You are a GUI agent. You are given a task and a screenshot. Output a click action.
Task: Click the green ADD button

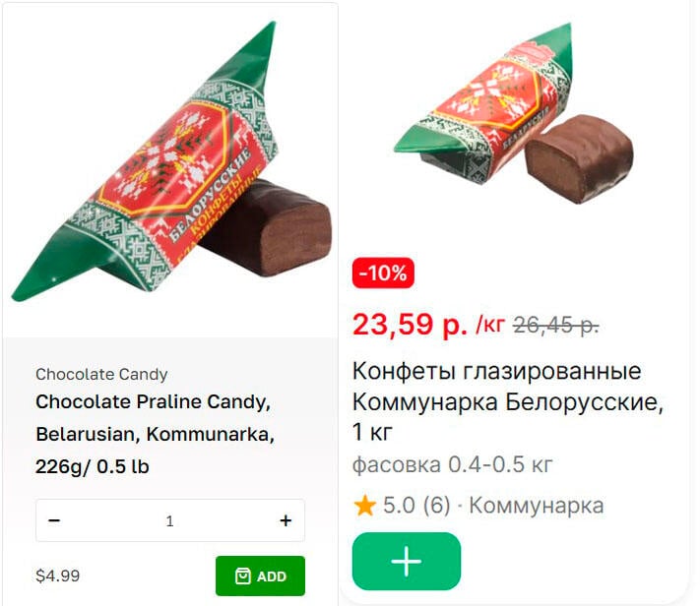[260, 576]
